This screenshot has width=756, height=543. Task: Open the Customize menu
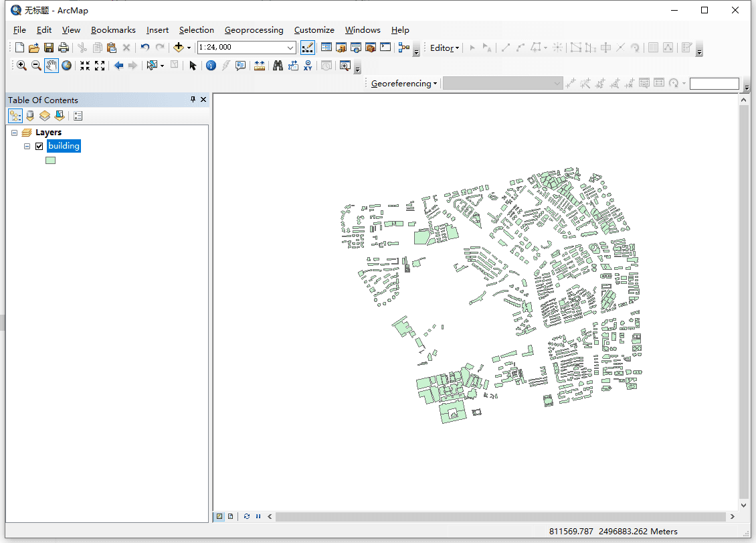(314, 30)
